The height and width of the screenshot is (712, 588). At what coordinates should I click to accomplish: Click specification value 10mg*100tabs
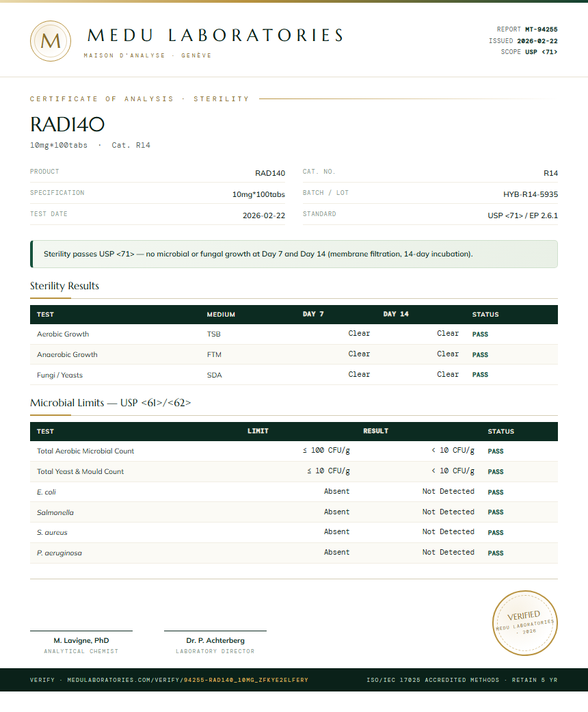click(259, 194)
